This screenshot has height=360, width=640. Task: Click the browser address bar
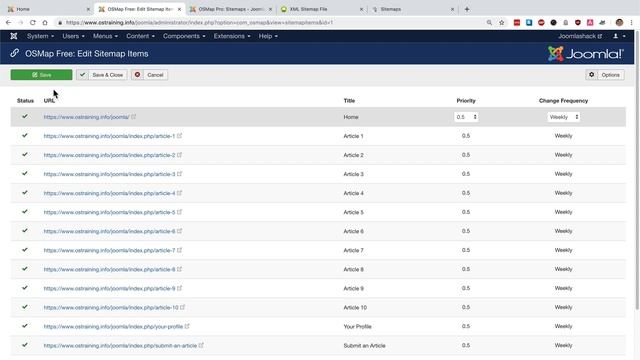[269, 22]
